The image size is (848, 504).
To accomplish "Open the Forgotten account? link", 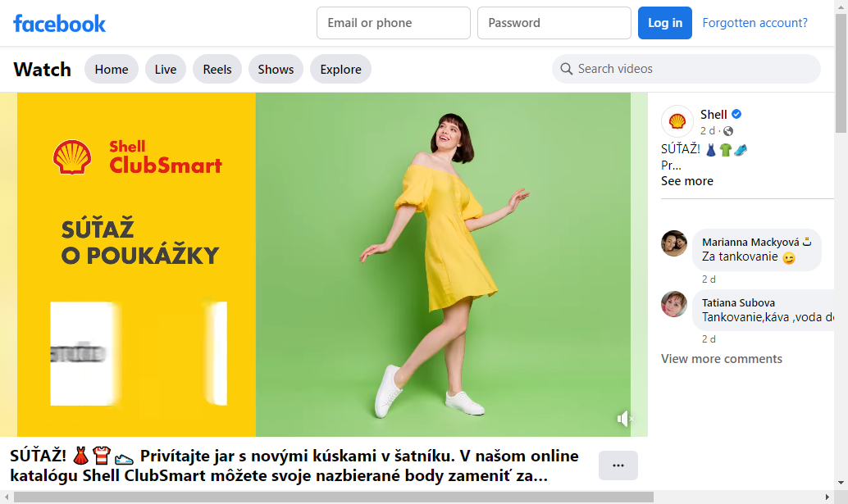I will [x=755, y=23].
